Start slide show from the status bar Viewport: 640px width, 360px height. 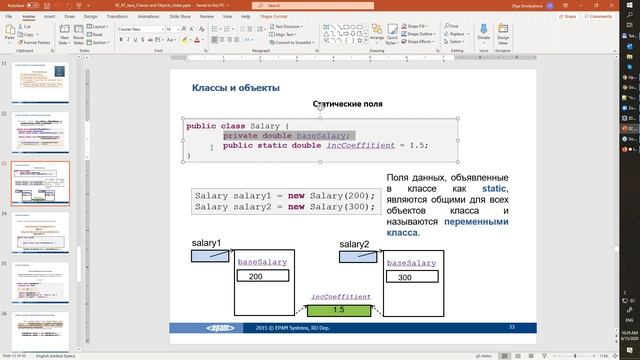click(544, 356)
